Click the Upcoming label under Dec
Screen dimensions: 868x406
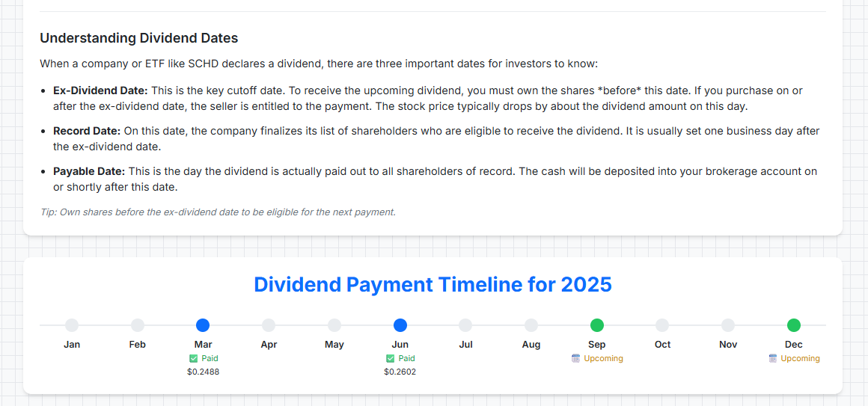click(x=801, y=358)
